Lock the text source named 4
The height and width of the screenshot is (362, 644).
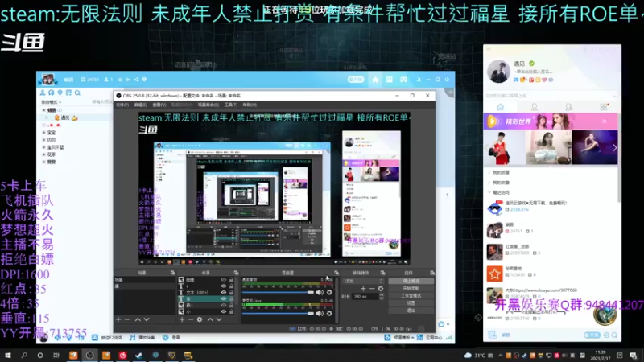click(x=231, y=286)
